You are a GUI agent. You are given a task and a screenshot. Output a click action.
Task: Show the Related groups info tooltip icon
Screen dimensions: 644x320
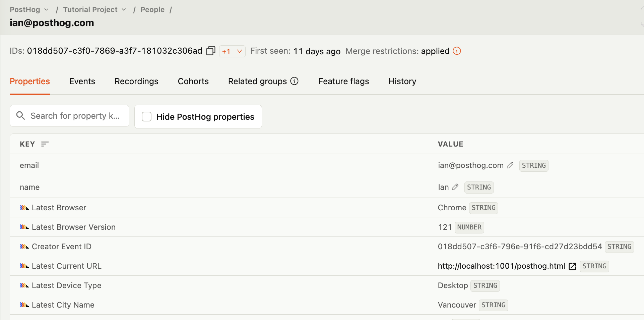click(294, 81)
